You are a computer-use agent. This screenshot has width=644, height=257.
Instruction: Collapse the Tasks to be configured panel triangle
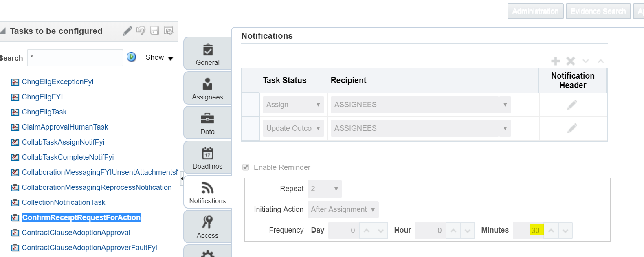[3, 31]
